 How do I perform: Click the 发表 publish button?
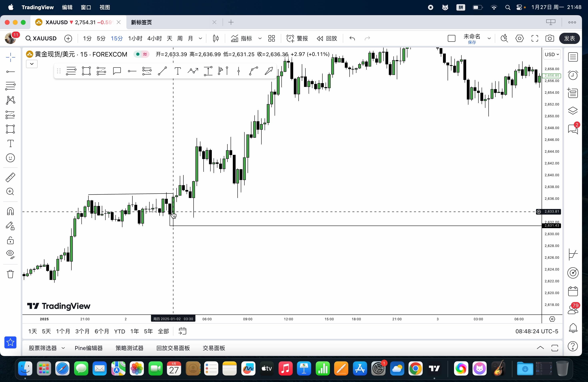pyautogui.click(x=569, y=38)
